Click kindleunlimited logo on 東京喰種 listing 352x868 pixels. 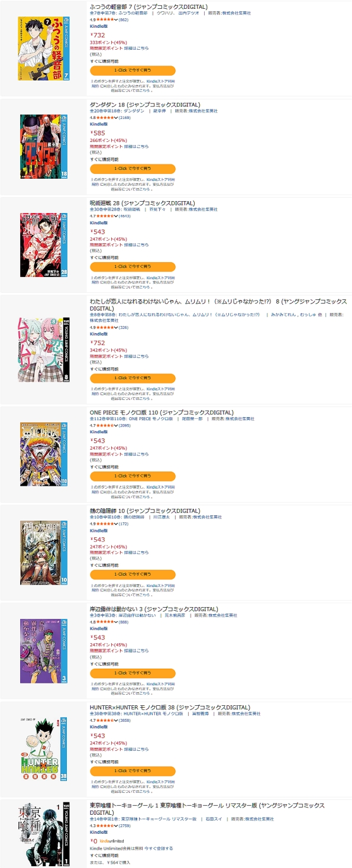coord(111,840)
